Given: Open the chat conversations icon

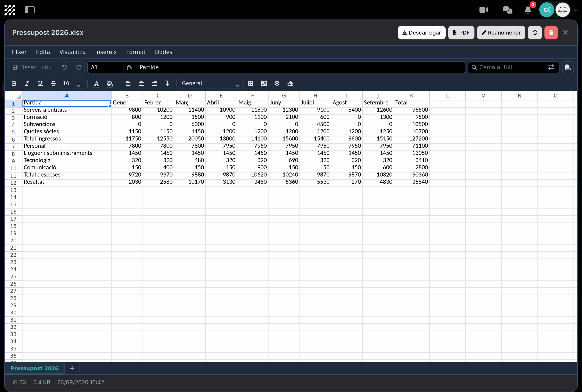Looking at the screenshot, I should (507, 10).
